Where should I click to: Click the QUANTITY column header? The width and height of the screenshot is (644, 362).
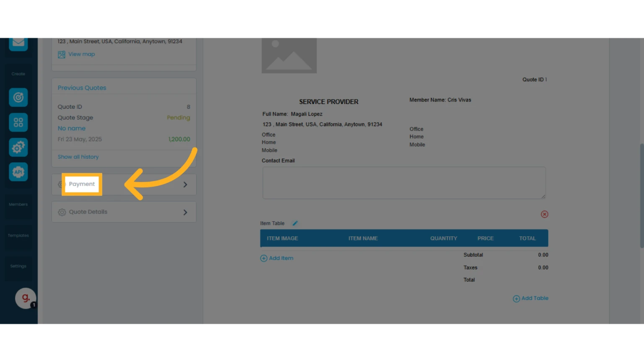coord(444,238)
